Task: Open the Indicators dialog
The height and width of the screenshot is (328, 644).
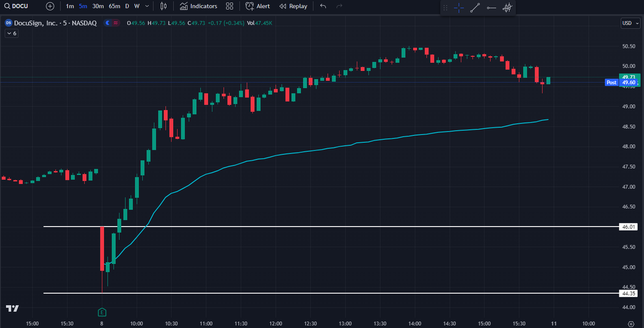Action: (x=199, y=6)
